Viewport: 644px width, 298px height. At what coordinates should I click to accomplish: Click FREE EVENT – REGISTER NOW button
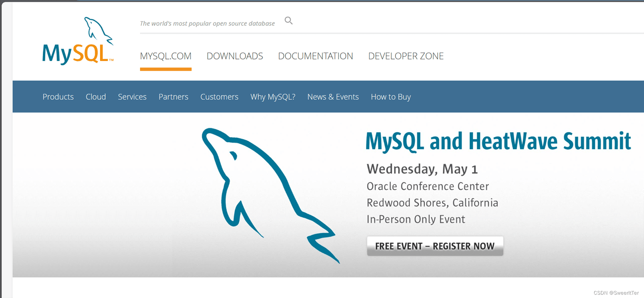435,246
